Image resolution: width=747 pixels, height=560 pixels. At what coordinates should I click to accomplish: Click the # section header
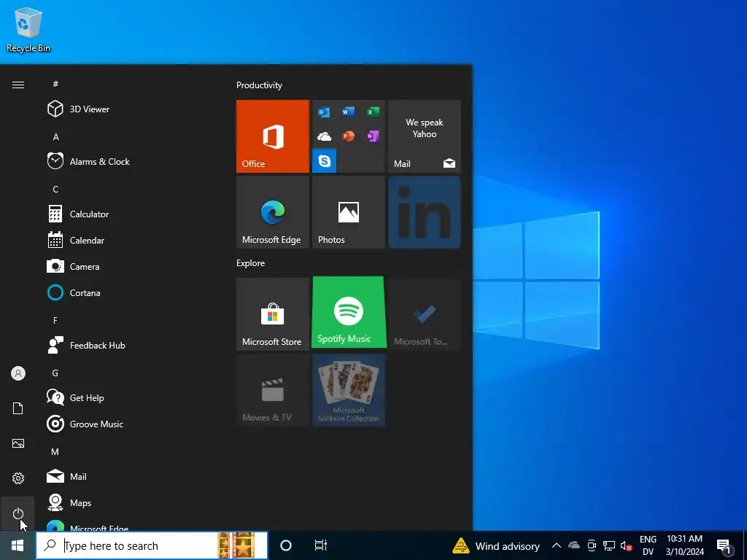[x=55, y=84]
